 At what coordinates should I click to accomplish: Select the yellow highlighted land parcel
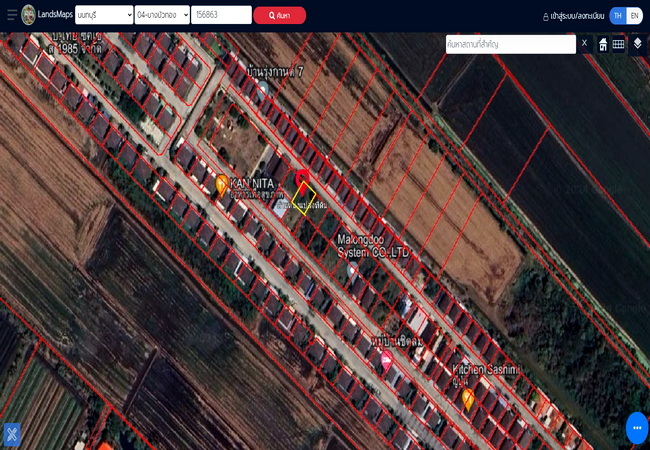point(304,198)
